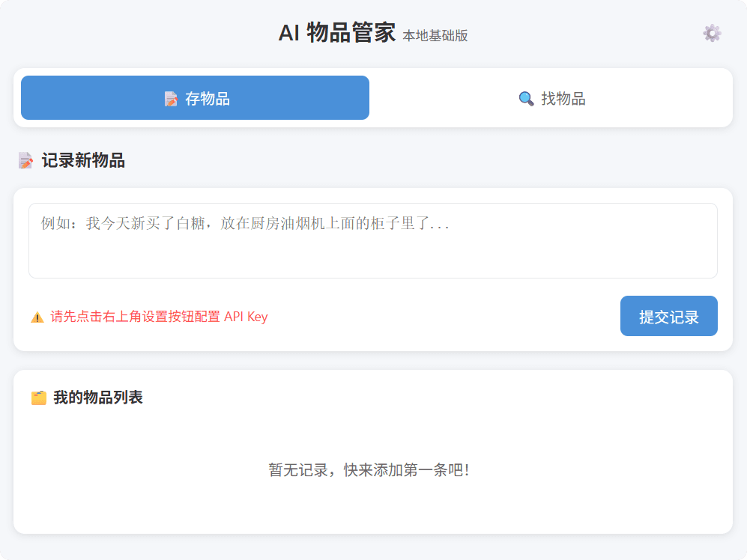The image size is (747, 560).
Task: Click the red API Key warning message
Action: (x=158, y=317)
